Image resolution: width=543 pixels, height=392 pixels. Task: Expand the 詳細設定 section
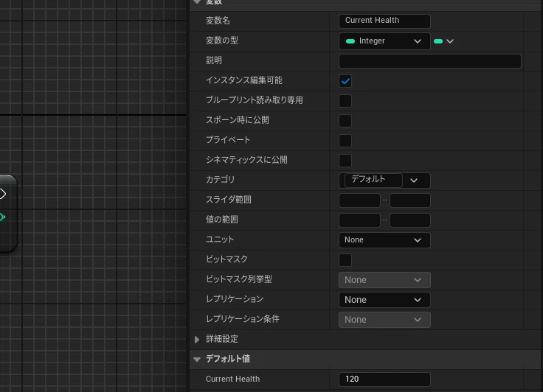coord(197,340)
